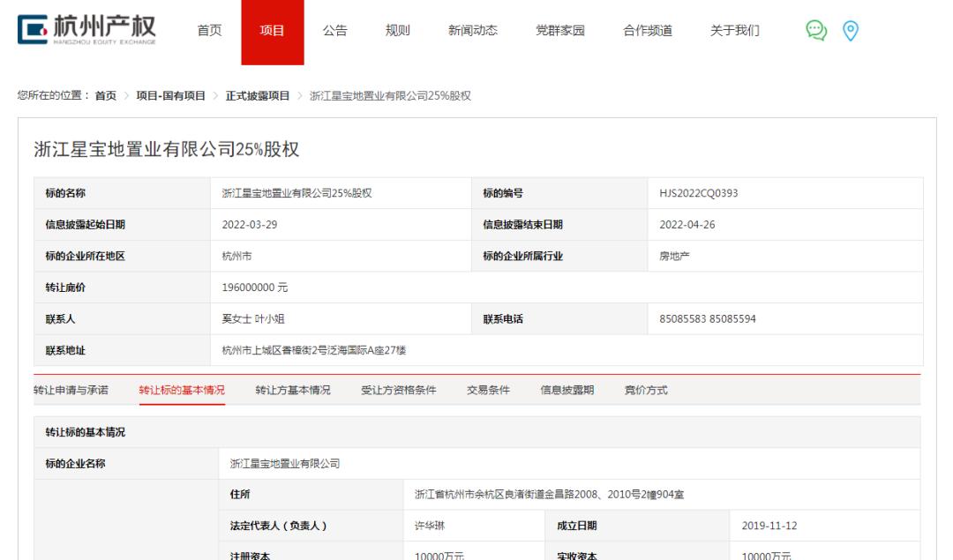Click the 标的名称 value in top table

click(296, 193)
